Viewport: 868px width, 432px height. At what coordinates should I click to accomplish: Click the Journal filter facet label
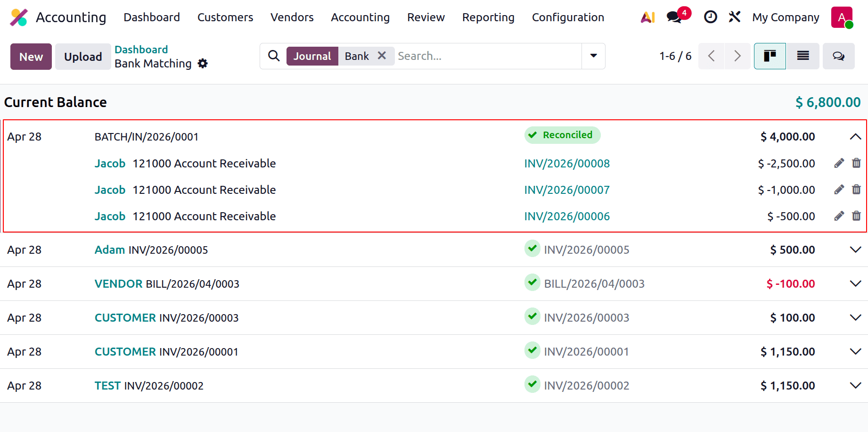point(312,56)
